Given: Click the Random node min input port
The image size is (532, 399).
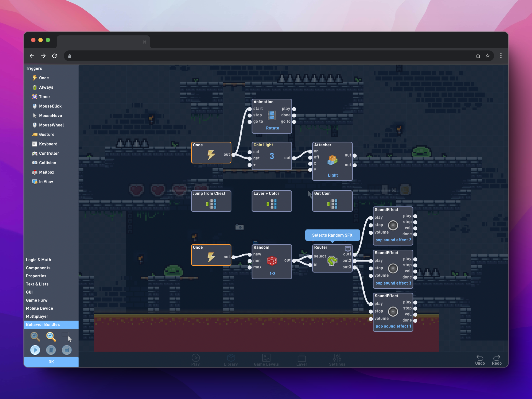Looking at the screenshot, I should point(250,261).
